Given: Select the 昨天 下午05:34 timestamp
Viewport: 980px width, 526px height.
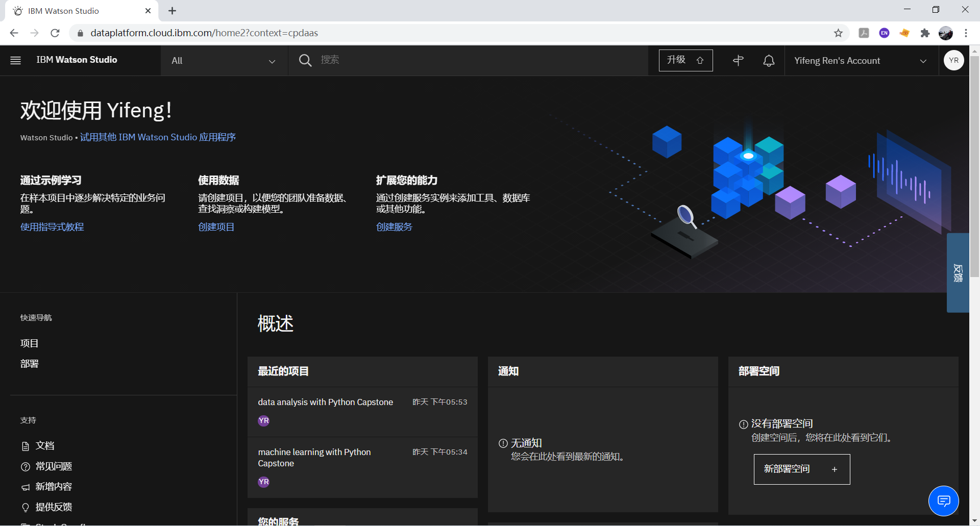Looking at the screenshot, I should 439,452.
